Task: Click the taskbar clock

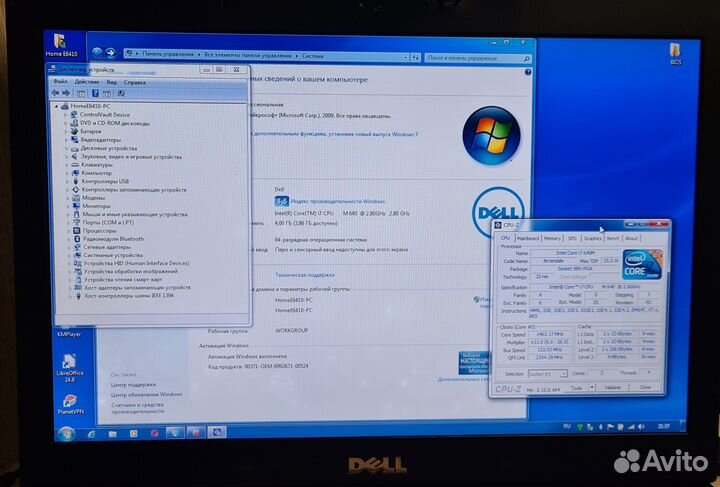Action: [663, 426]
